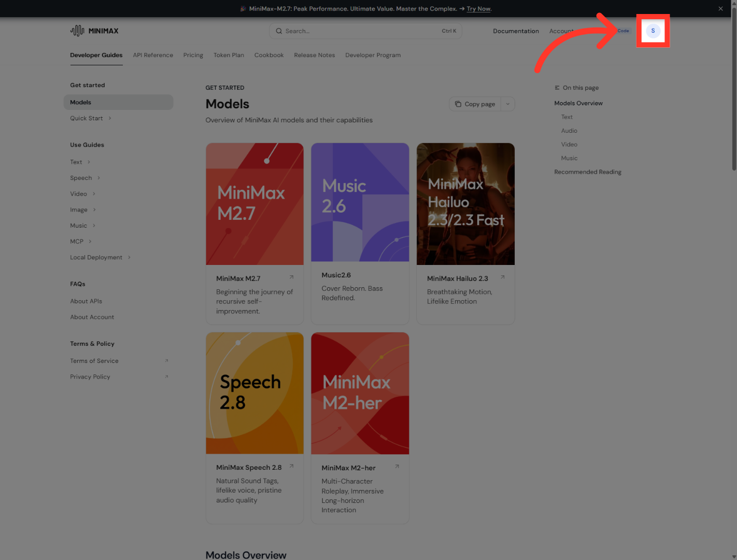Expand the Quick Start section chevron

click(110, 118)
